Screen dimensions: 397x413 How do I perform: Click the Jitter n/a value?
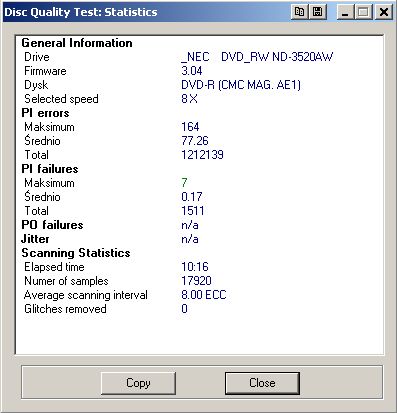point(190,239)
